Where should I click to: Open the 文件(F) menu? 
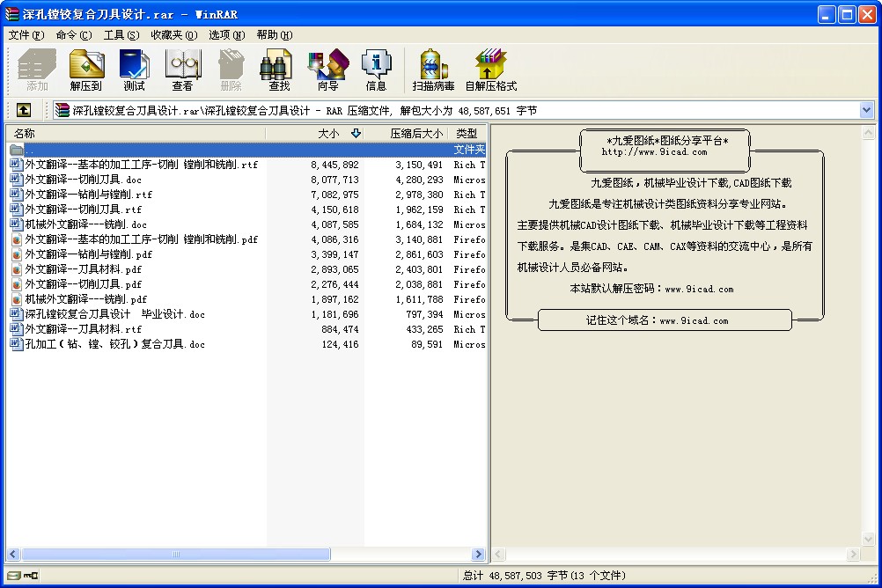point(26,35)
